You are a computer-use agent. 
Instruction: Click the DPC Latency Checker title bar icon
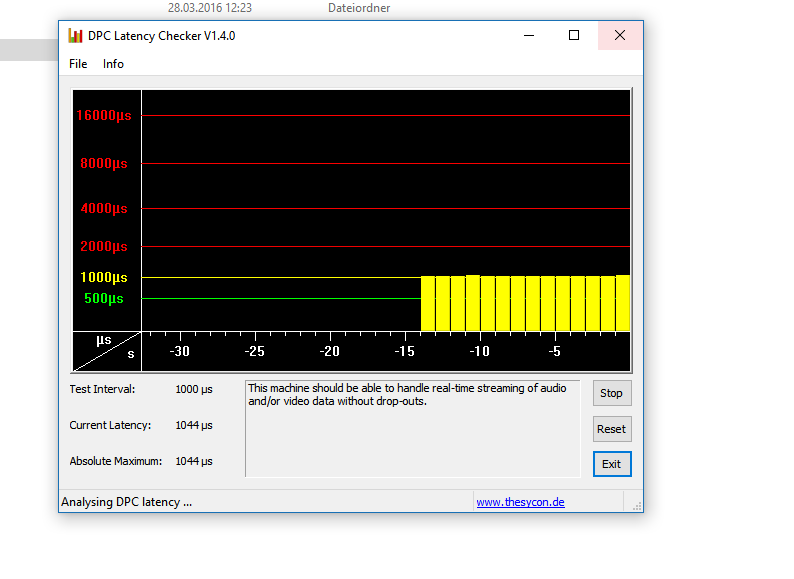(x=75, y=36)
